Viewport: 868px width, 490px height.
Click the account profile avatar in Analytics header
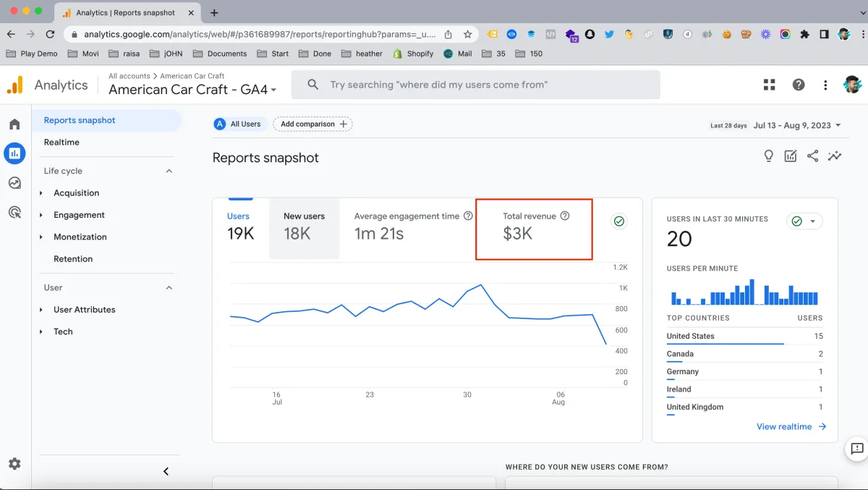coord(852,85)
